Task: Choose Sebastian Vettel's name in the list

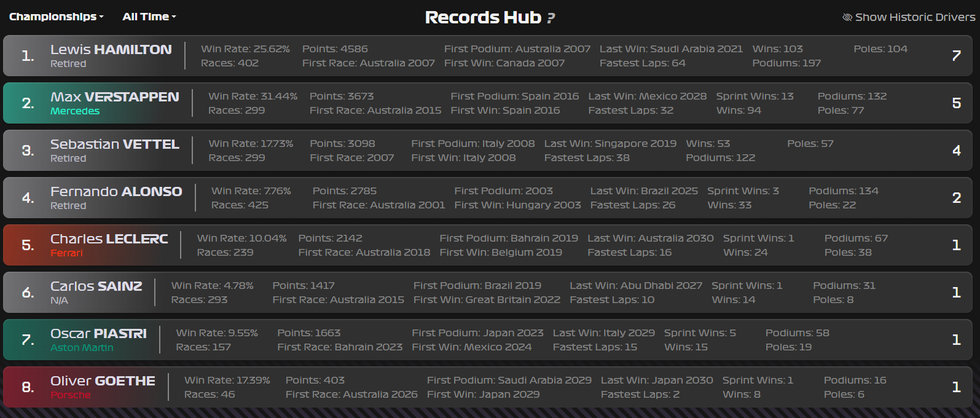Action: (114, 144)
